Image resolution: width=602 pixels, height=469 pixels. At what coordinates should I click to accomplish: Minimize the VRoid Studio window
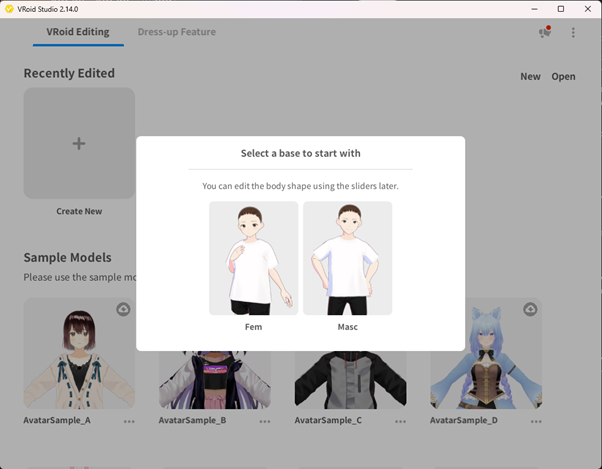pyautogui.click(x=534, y=9)
